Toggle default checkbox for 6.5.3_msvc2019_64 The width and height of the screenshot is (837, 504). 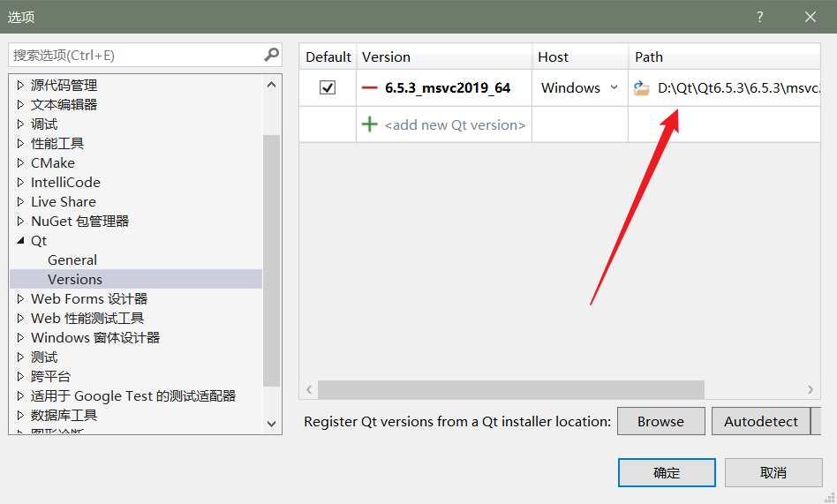(328, 87)
